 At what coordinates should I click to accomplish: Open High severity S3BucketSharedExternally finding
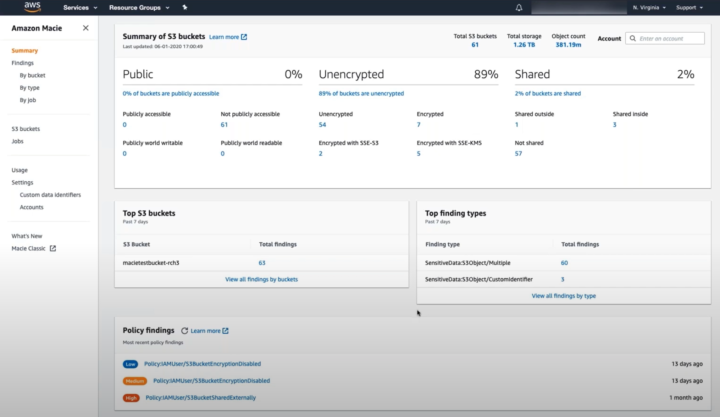click(201, 398)
